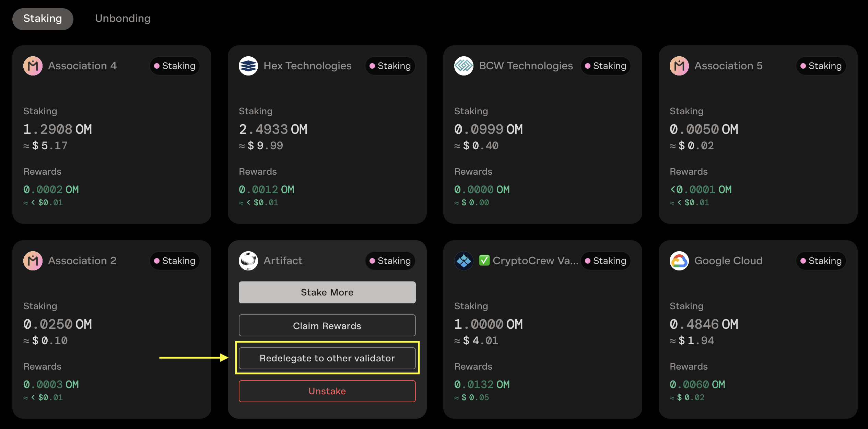Claim rewards from Artifact validator
This screenshot has width=868, height=429.
(x=327, y=326)
